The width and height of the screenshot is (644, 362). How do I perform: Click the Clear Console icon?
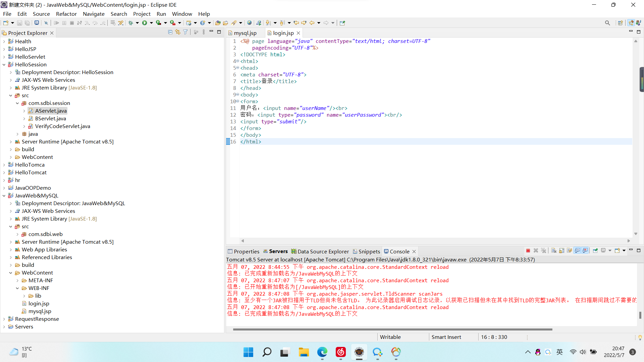click(x=554, y=251)
